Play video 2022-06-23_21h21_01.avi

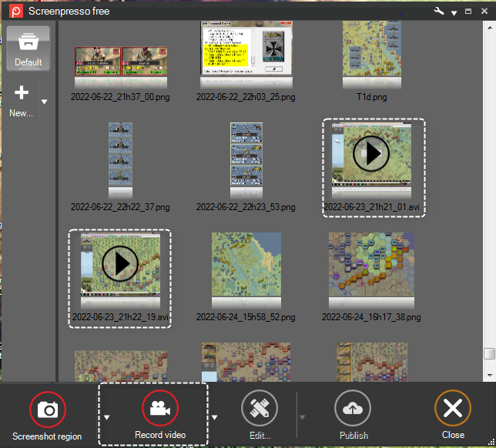coord(371,154)
